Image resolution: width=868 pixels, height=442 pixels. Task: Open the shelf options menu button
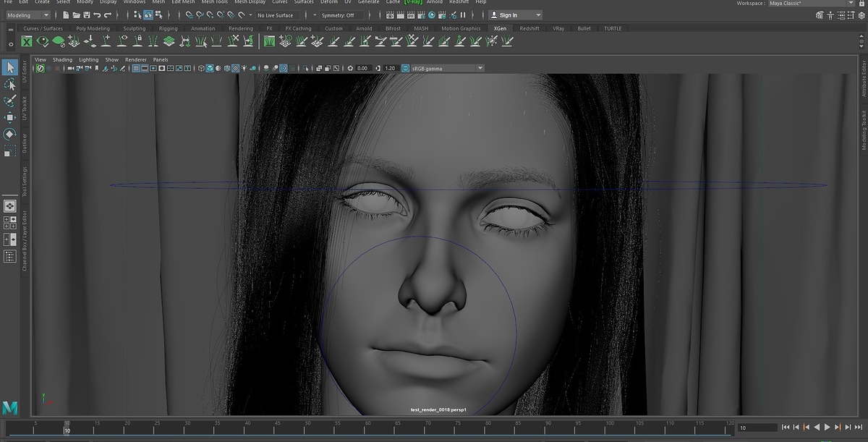pyautogui.click(x=10, y=44)
